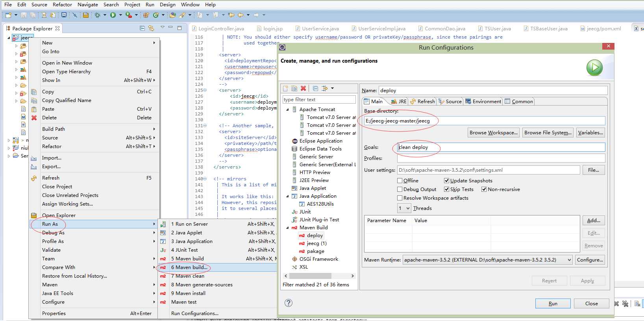Click the Run button in dialog
The height and width of the screenshot is (321, 644).
coord(553,304)
